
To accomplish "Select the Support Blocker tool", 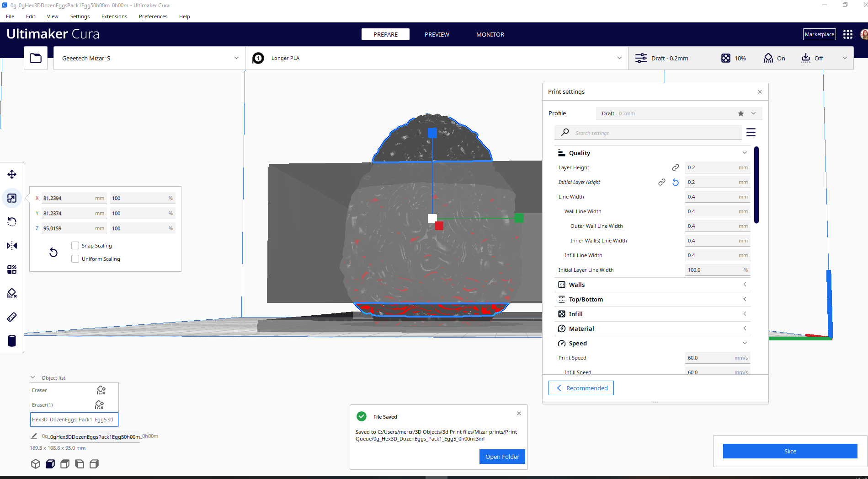I will (12, 293).
